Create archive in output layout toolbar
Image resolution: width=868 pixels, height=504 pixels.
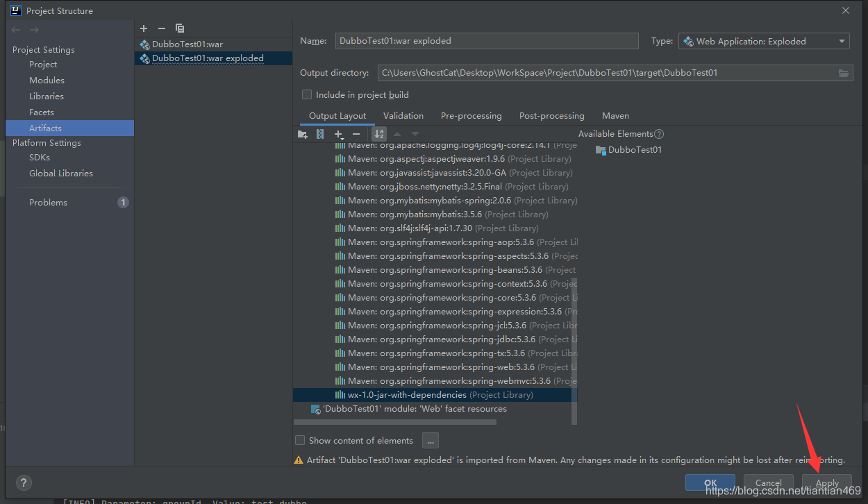[320, 134]
